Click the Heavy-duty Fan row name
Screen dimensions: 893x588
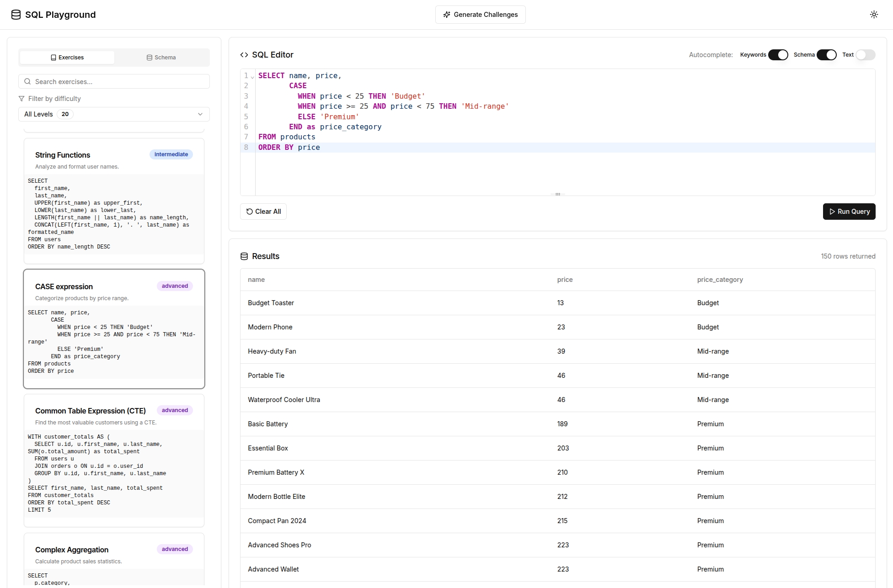[272, 351]
